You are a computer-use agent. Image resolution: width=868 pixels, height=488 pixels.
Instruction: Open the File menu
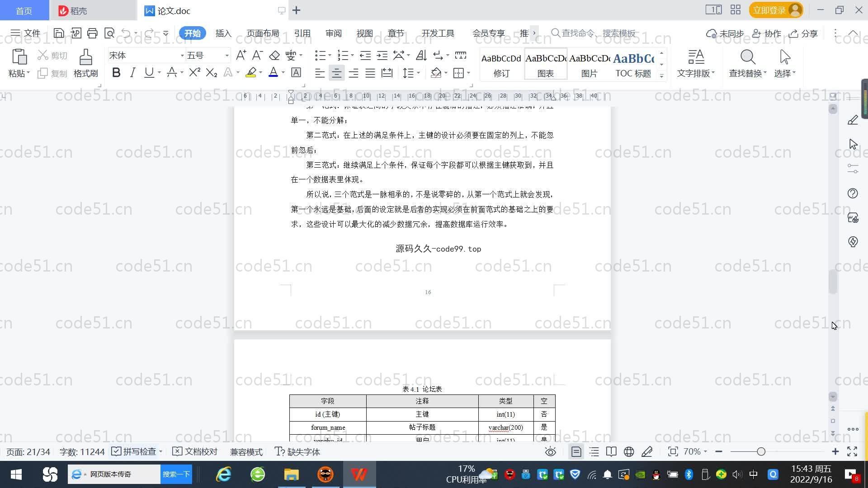point(25,33)
